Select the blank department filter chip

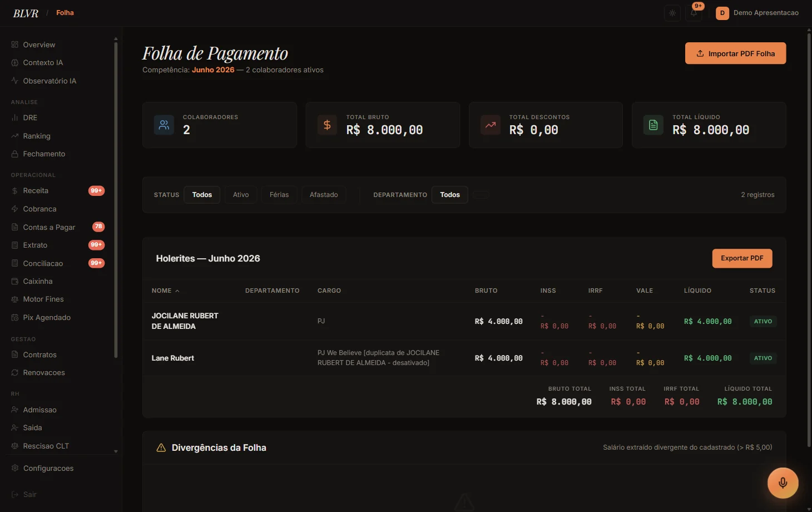481,195
